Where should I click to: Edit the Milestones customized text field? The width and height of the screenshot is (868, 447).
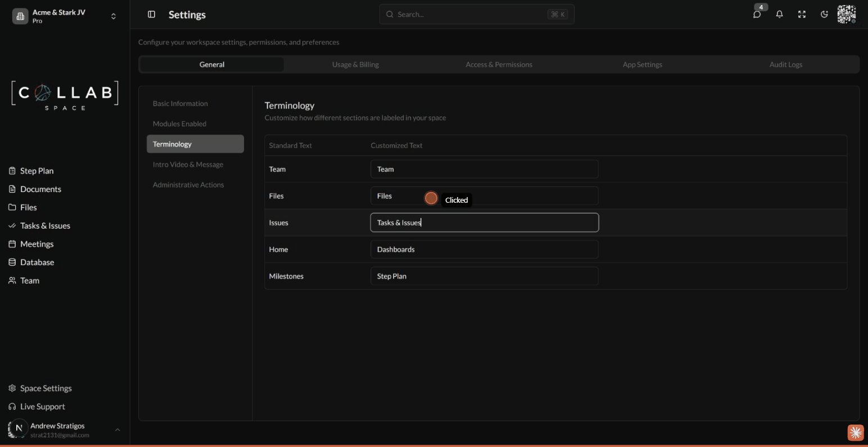(x=484, y=276)
